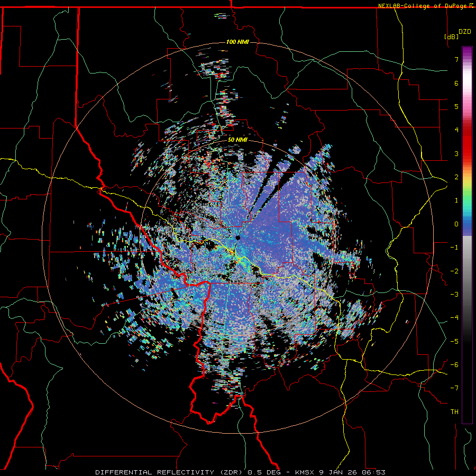476x476 pixels.
Task: Click the -1 value on the legend scale
Action: coord(454,248)
